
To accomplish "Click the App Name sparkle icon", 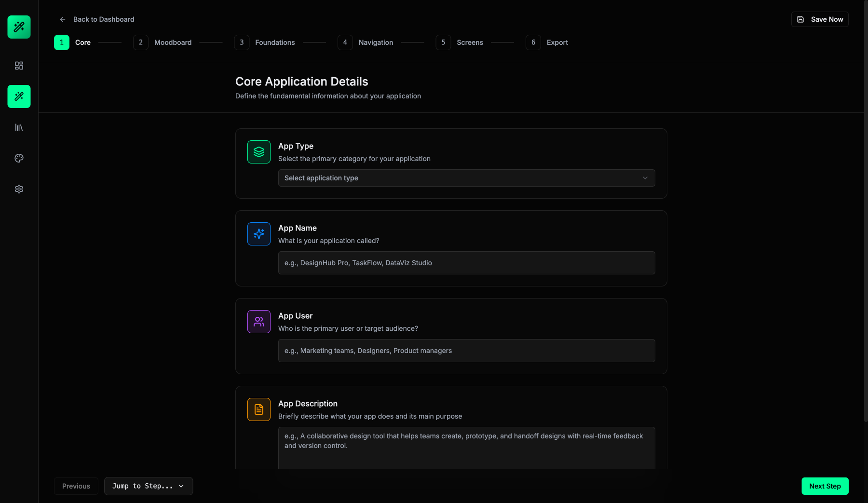I will tap(259, 234).
